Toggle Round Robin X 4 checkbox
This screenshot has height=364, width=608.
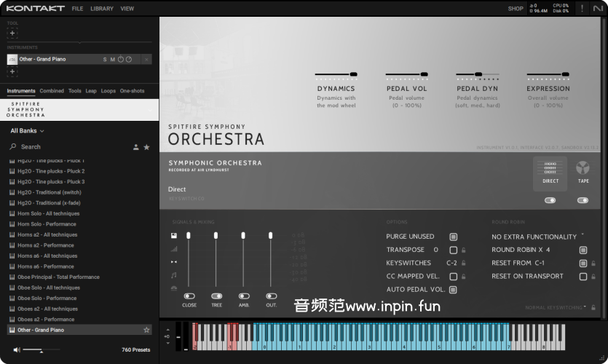pos(583,250)
